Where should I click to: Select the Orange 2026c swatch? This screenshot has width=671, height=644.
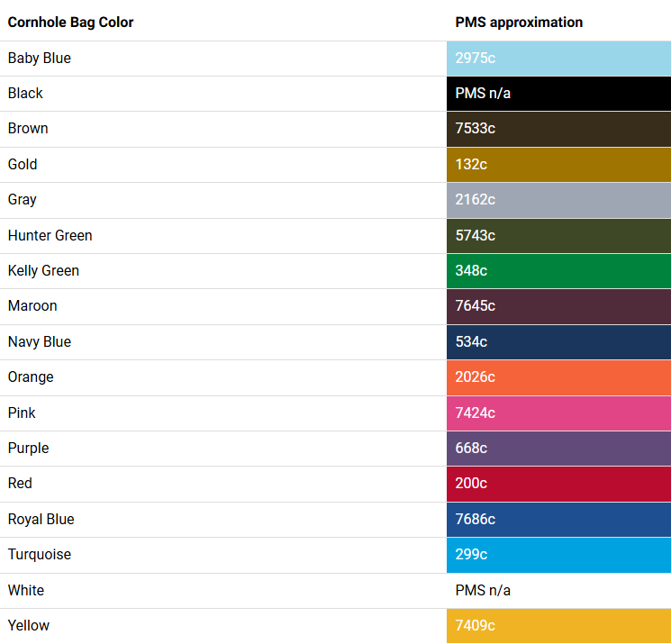(559, 377)
